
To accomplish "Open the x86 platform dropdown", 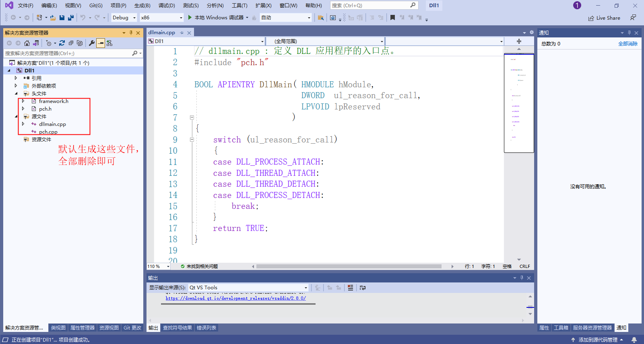I will pyautogui.click(x=161, y=18).
